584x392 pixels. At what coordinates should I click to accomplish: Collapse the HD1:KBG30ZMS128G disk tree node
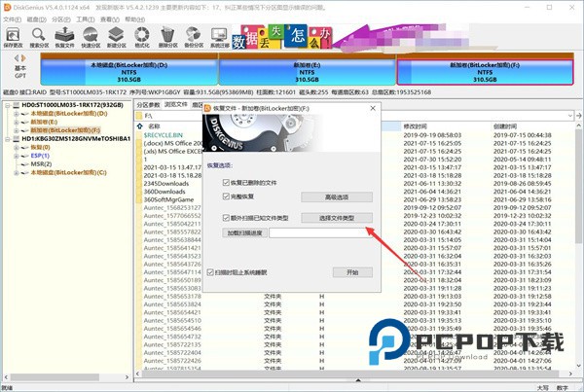pos(6,137)
